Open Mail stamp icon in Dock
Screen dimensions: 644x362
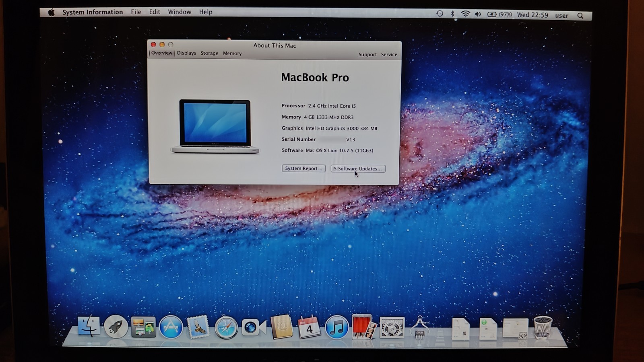pyautogui.click(x=198, y=327)
